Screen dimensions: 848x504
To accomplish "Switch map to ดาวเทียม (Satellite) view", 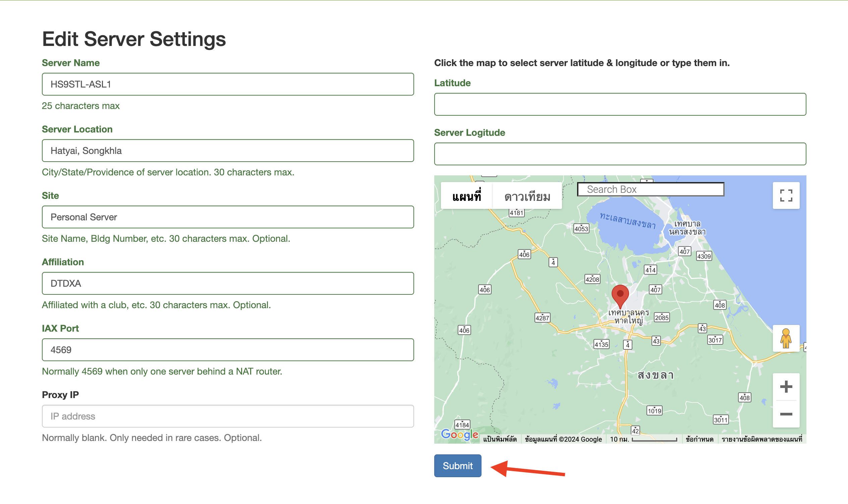I will point(527,196).
